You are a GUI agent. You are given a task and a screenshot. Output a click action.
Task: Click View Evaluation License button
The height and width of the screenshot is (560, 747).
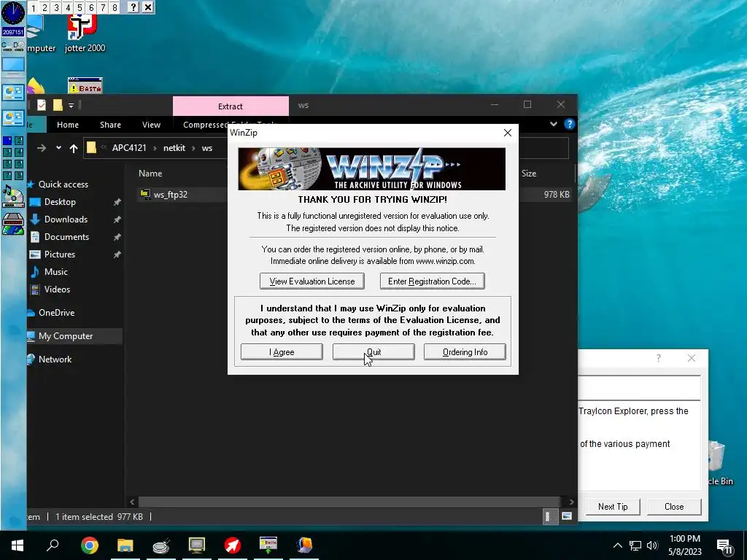[x=312, y=281]
